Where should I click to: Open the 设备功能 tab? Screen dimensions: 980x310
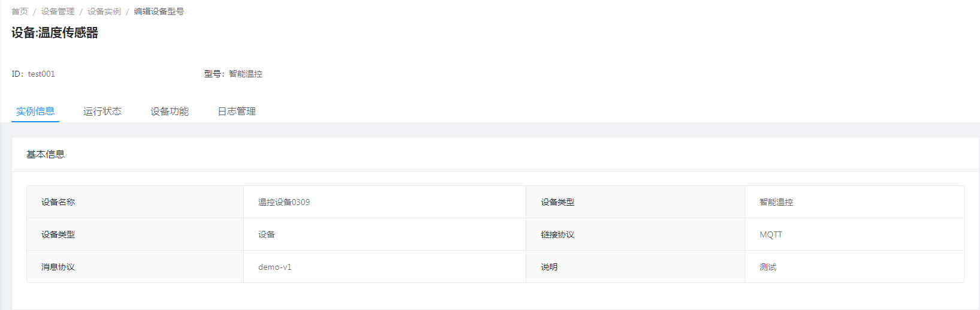coord(170,112)
